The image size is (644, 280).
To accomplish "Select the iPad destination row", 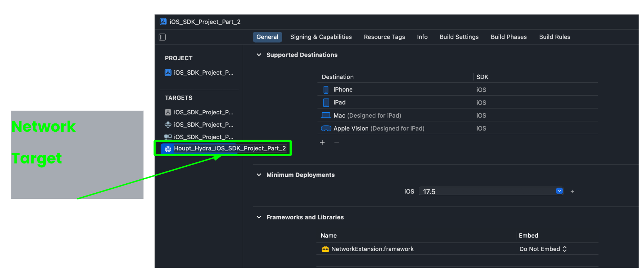I will [x=457, y=102].
